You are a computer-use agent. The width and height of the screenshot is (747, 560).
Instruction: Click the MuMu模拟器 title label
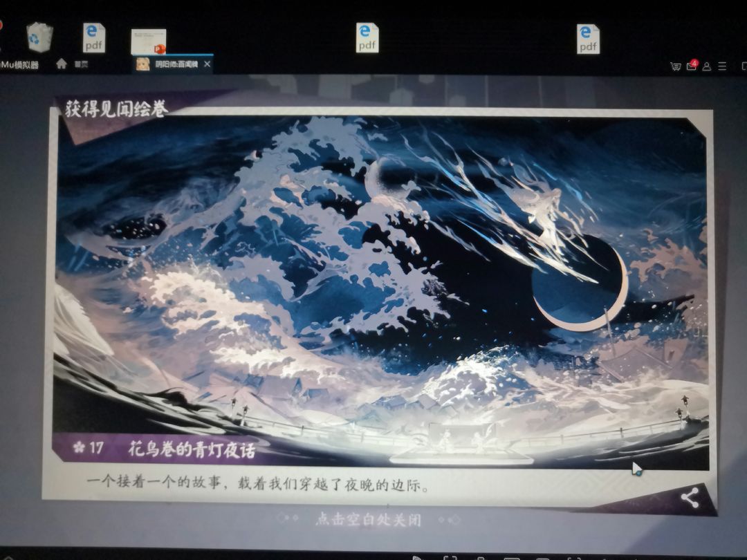pyautogui.click(x=19, y=65)
